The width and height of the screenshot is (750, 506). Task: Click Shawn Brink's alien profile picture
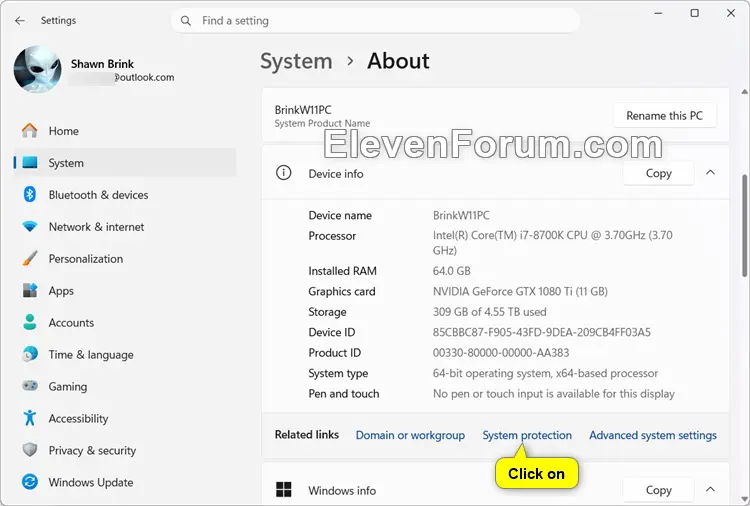[x=38, y=69]
